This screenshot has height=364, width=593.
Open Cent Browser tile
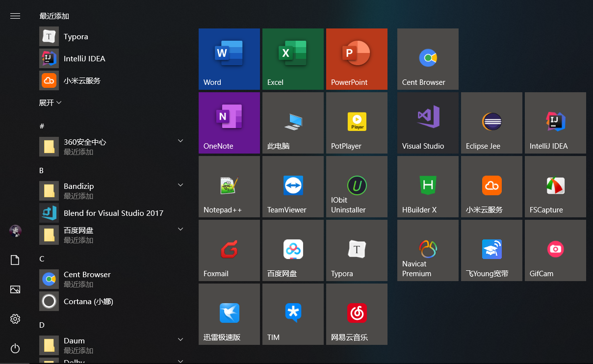coord(428,59)
